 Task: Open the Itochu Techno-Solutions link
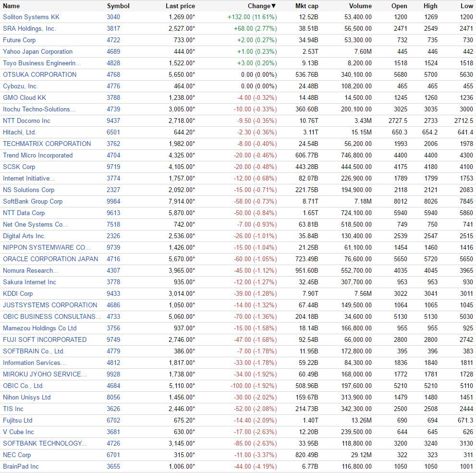pos(39,109)
